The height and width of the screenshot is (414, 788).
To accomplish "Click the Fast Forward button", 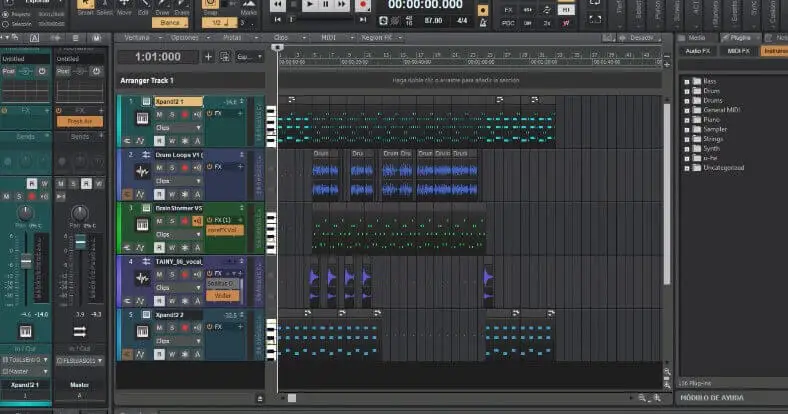I will 342,5.
